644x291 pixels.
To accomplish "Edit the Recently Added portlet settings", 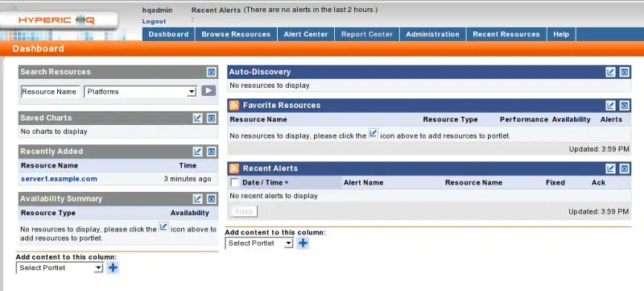I will [197, 152].
